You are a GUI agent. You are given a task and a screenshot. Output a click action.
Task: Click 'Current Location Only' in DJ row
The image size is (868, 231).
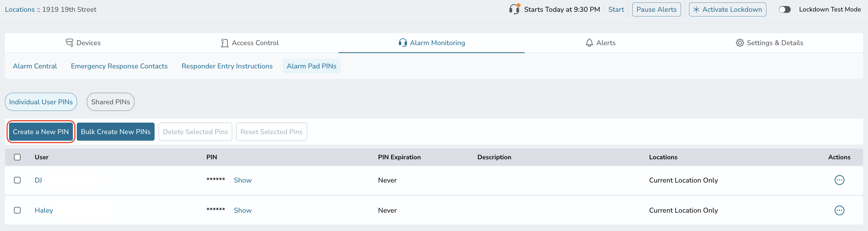683,180
